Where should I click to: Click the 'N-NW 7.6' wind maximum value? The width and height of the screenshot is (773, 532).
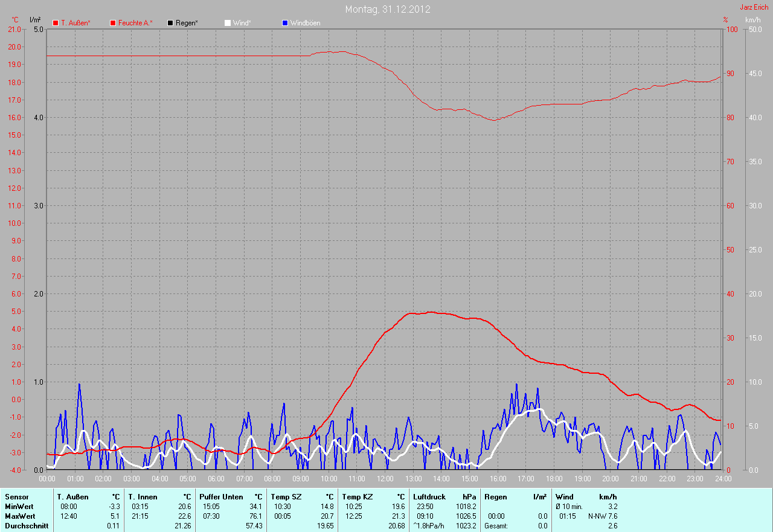pyautogui.click(x=603, y=516)
